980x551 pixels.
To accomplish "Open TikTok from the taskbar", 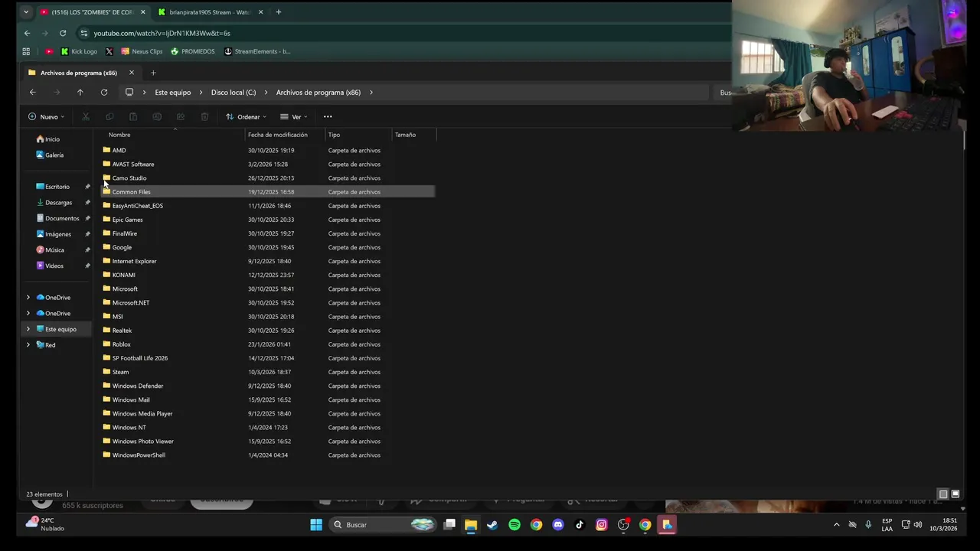I will pyautogui.click(x=580, y=525).
